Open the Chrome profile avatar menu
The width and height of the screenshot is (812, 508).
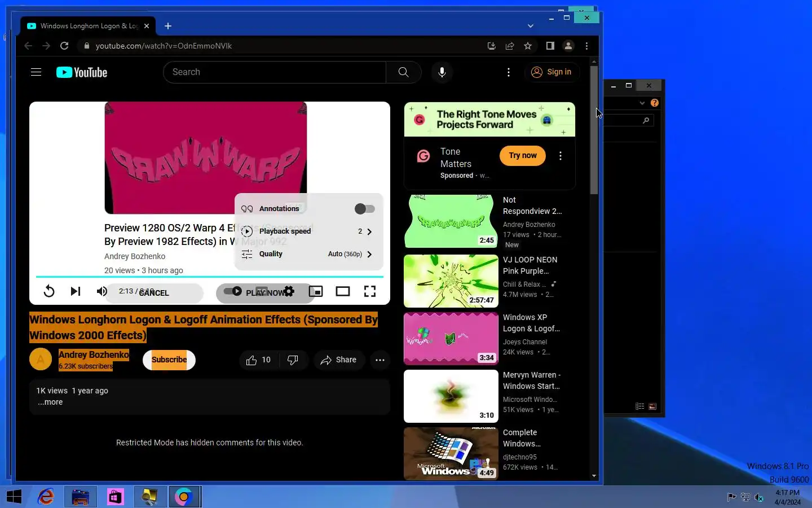point(568,46)
